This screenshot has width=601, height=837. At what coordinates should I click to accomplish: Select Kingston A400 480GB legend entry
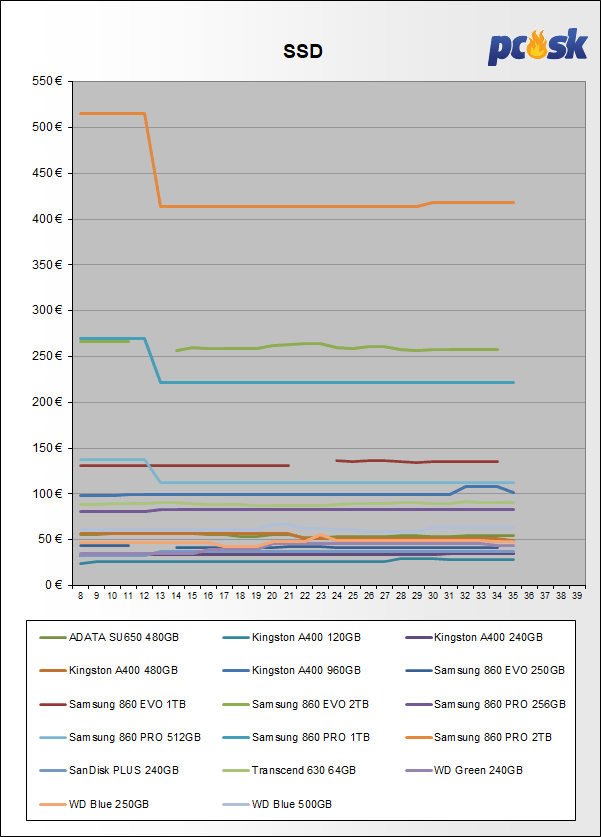[x=109, y=670]
